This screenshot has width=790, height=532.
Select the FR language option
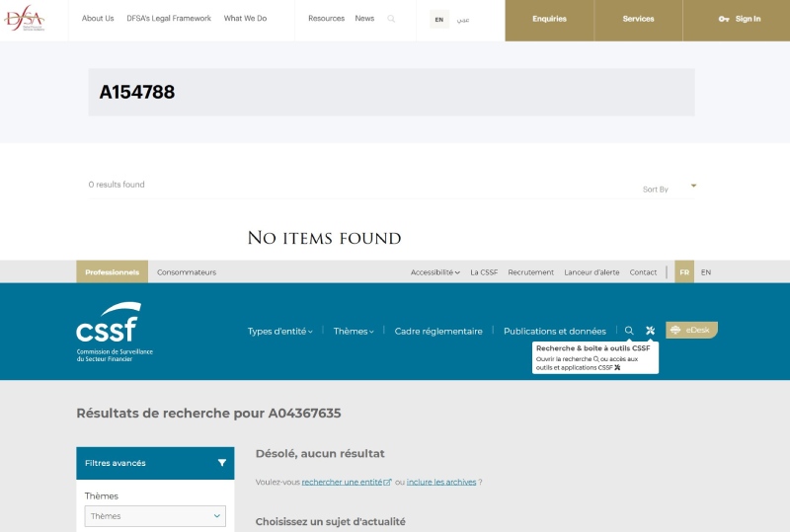pyautogui.click(x=684, y=272)
